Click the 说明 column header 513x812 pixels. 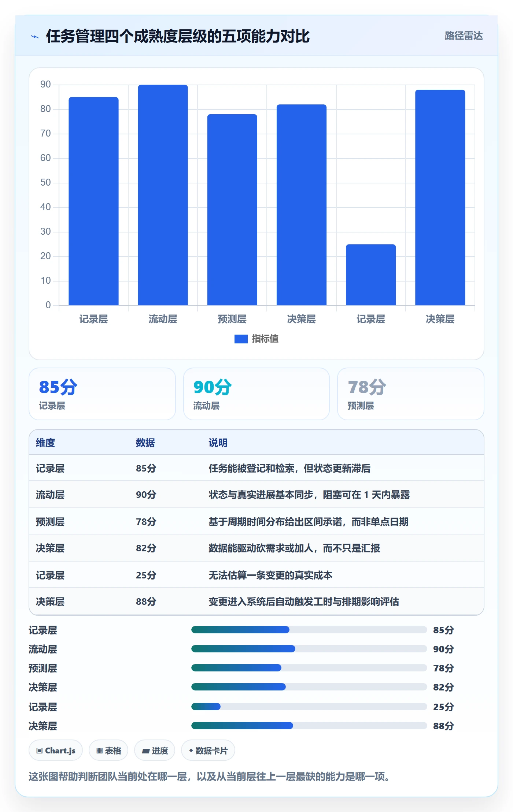[x=218, y=443]
